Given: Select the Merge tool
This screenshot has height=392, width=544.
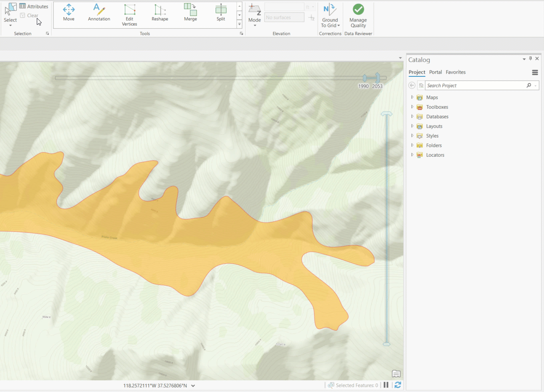Looking at the screenshot, I should pos(190,13).
